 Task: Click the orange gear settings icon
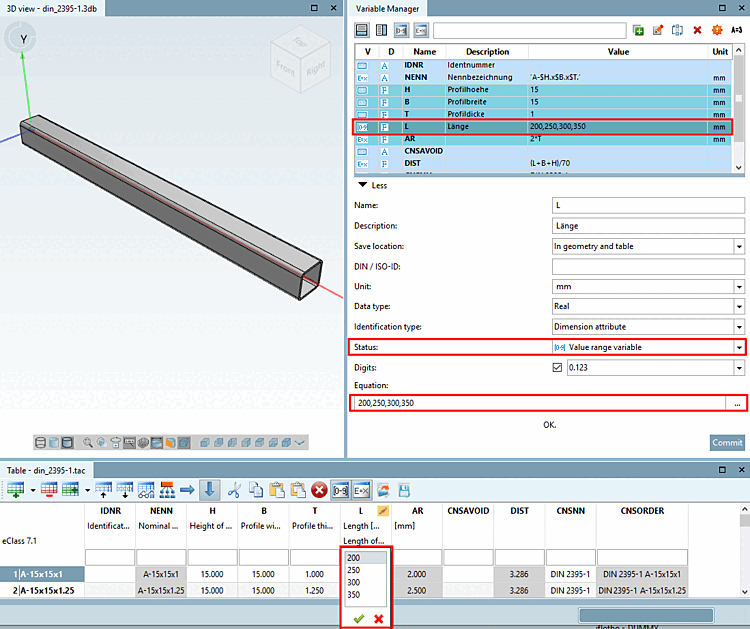coord(716,30)
